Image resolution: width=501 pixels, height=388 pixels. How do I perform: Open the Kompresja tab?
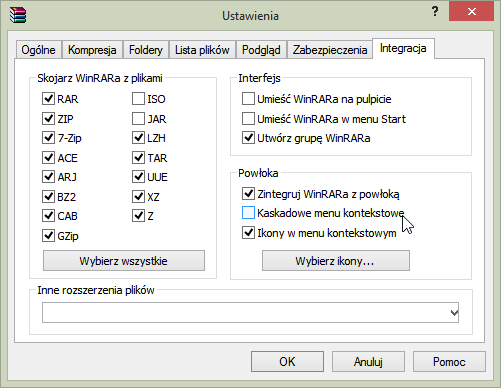coord(92,50)
